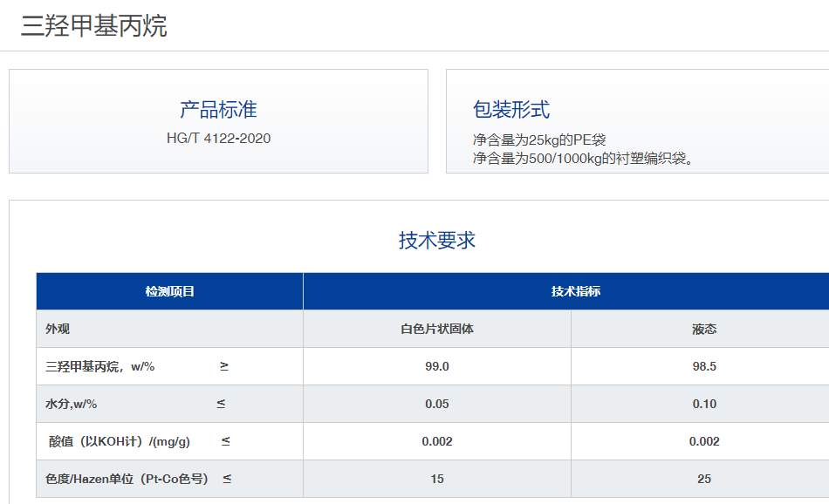Select the 产品标准 heading
This screenshot has height=504, width=829.
pos(218,110)
